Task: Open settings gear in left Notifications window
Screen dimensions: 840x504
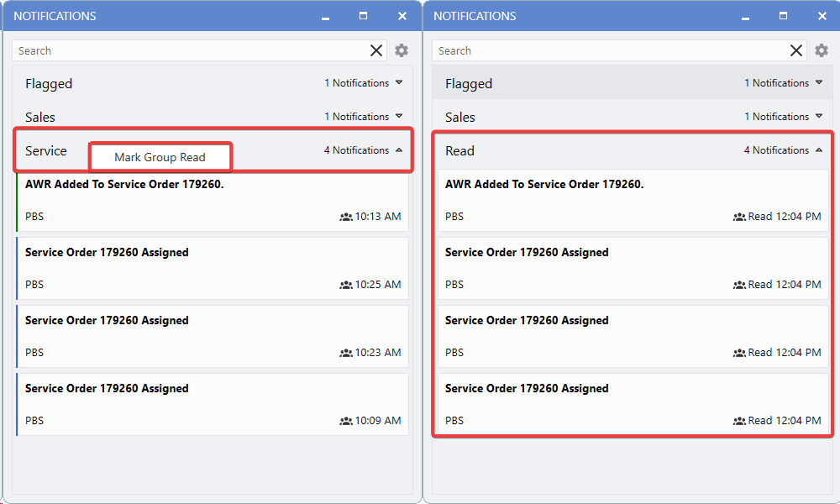Action: (402, 50)
